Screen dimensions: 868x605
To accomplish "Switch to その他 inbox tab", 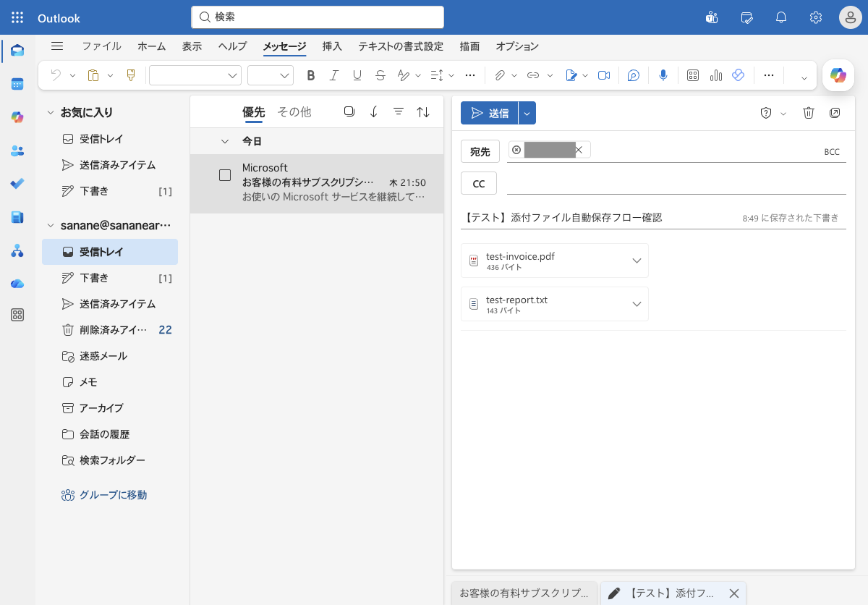I will click(x=294, y=111).
